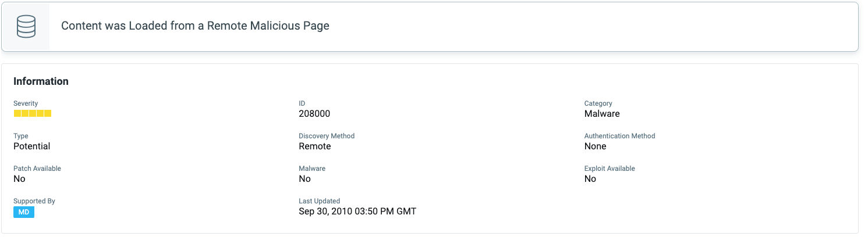Viewport: 868px width, 240px height.
Task: Click the Last Updated date value
Action: click(357, 212)
